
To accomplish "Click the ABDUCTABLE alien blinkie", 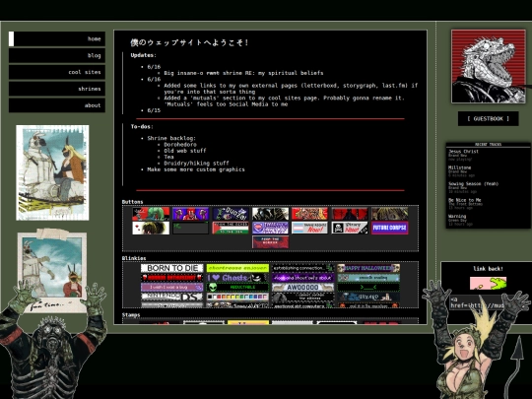I will pos(237,287).
